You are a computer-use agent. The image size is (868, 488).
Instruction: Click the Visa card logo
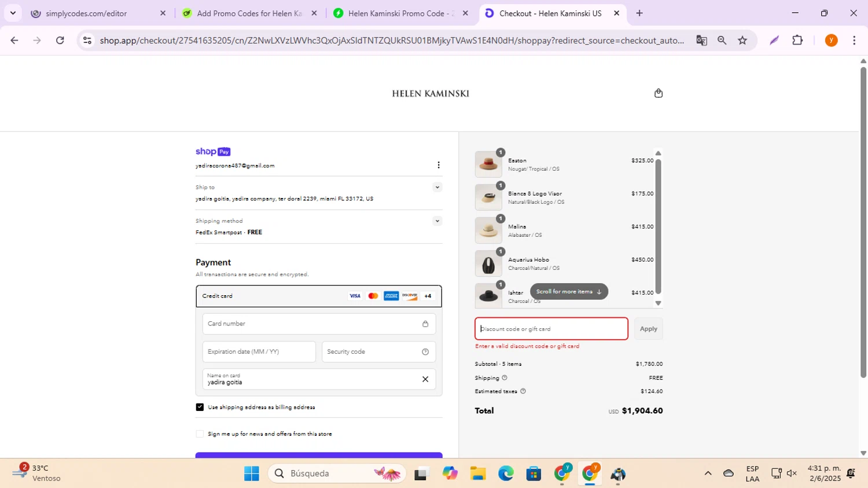(x=355, y=296)
